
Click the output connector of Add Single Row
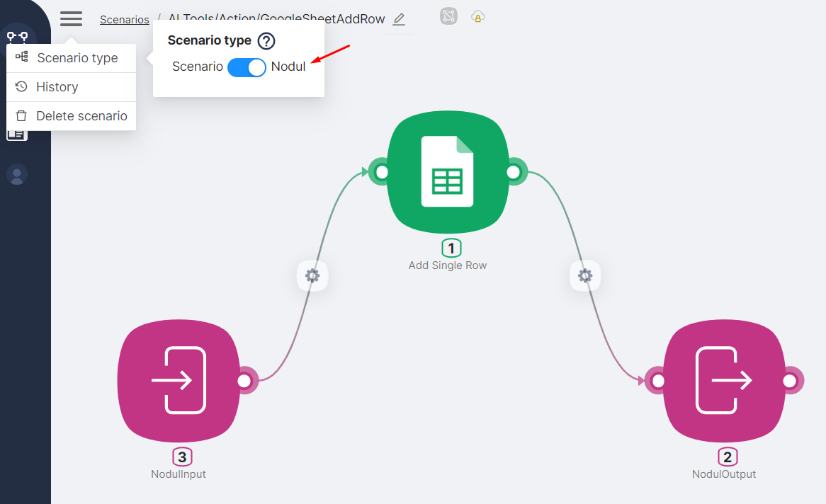tap(514, 172)
